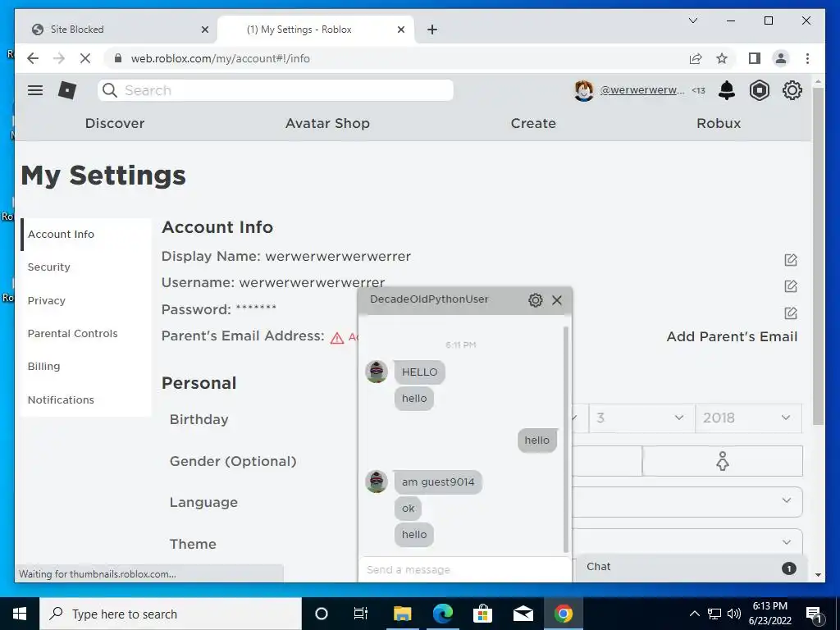The width and height of the screenshot is (840, 630).
Task: Open File Explorer from the taskbar
Action: (402, 614)
